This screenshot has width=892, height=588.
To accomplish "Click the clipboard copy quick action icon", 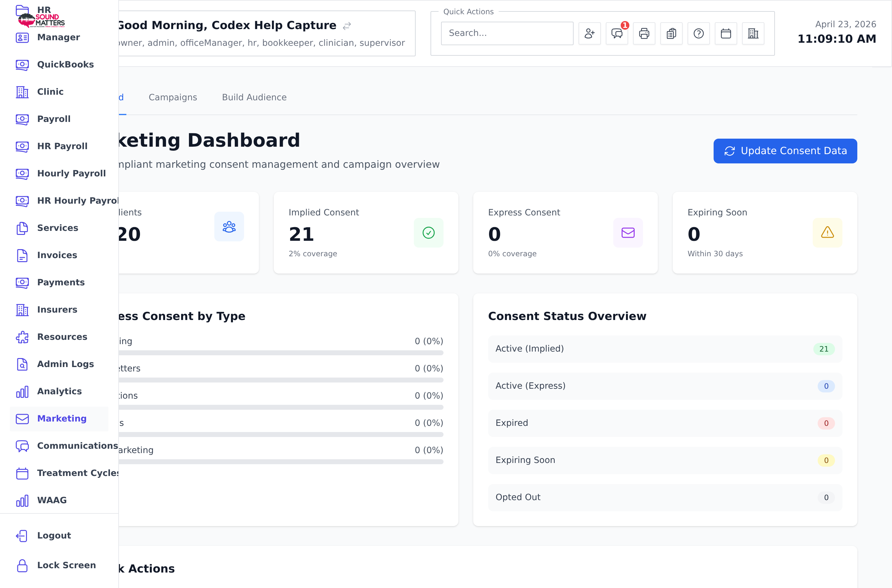I will 671,33.
